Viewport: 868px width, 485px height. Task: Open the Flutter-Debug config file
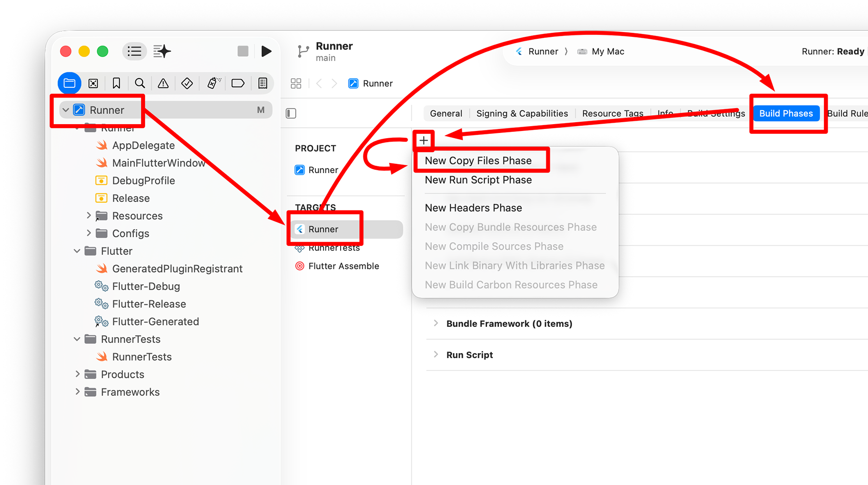pyautogui.click(x=138, y=286)
